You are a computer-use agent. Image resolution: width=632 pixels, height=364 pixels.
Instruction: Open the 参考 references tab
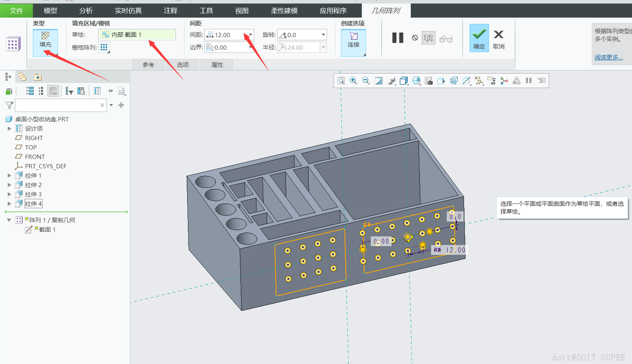coord(148,65)
